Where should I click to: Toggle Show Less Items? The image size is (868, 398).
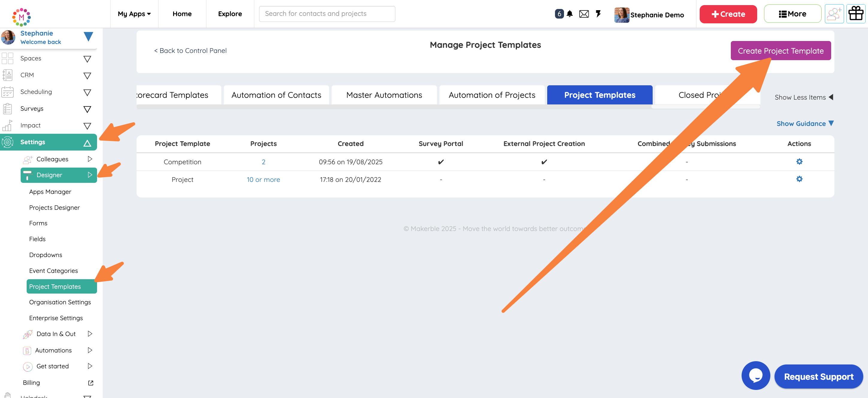coord(803,97)
